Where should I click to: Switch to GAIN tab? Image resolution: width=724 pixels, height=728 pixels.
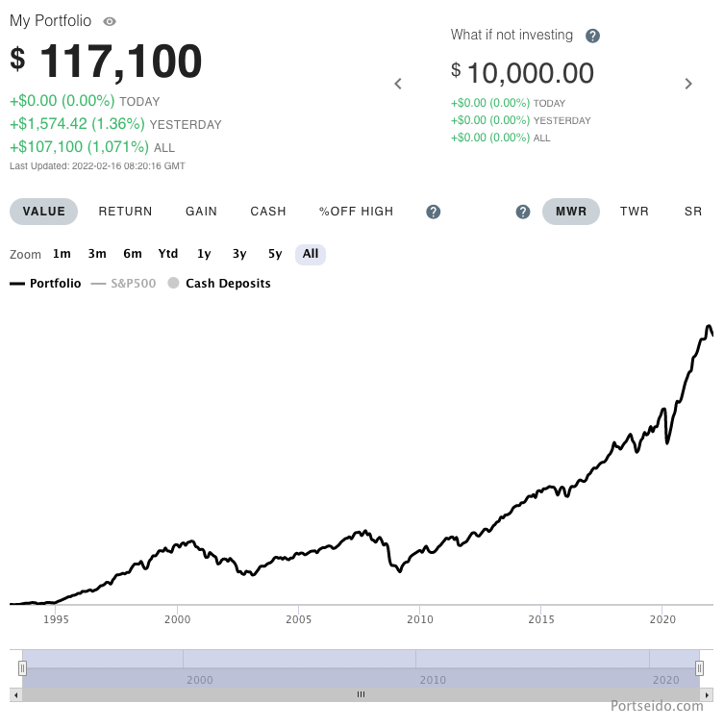pos(201,212)
